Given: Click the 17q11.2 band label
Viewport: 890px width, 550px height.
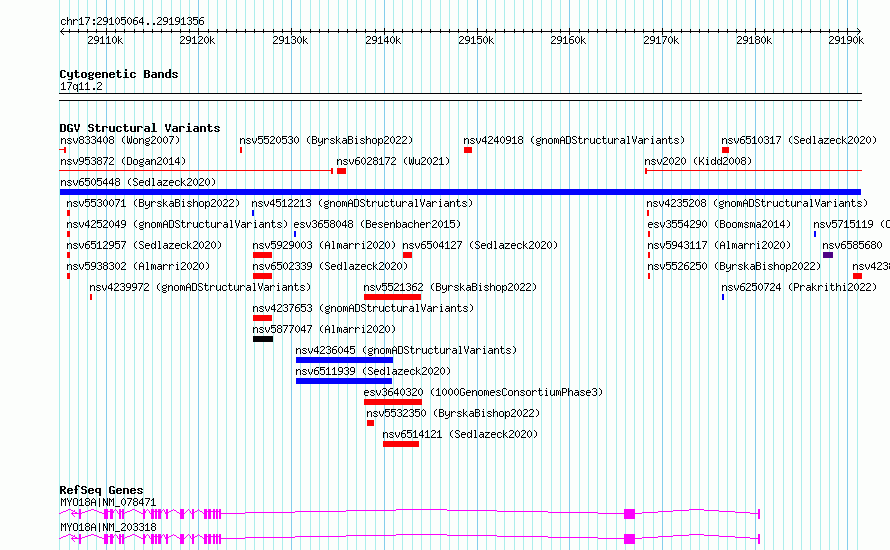Looking at the screenshot, I should pyautogui.click(x=81, y=86).
